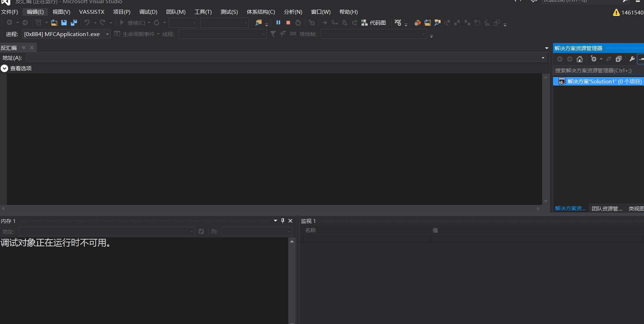Open the 堆栈帧 stack frame combo box
644x324 pixels.
tap(374, 34)
